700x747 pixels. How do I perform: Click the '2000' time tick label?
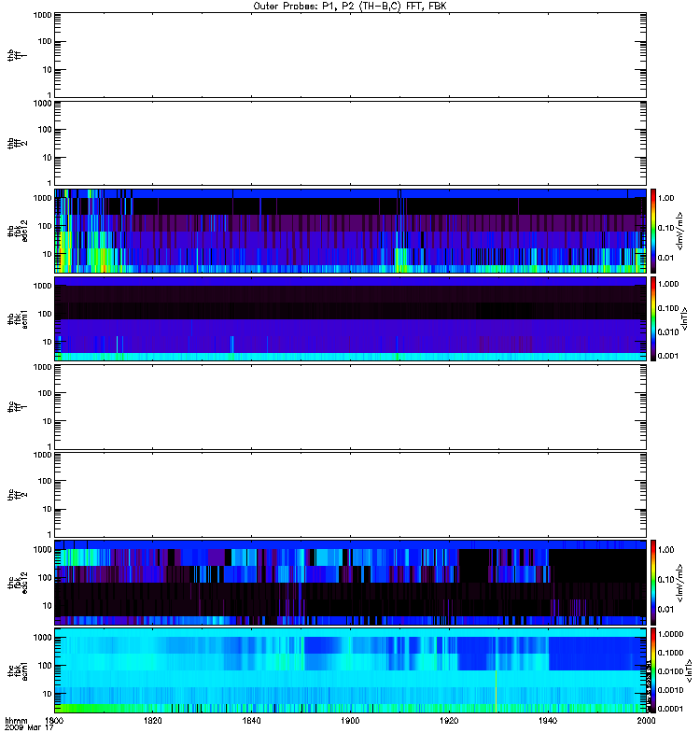(646, 720)
